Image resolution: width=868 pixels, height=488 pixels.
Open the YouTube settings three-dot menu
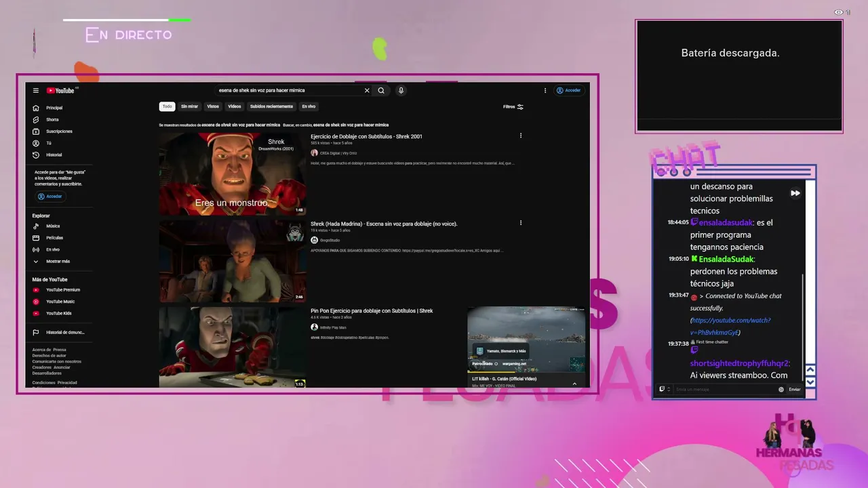click(545, 90)
